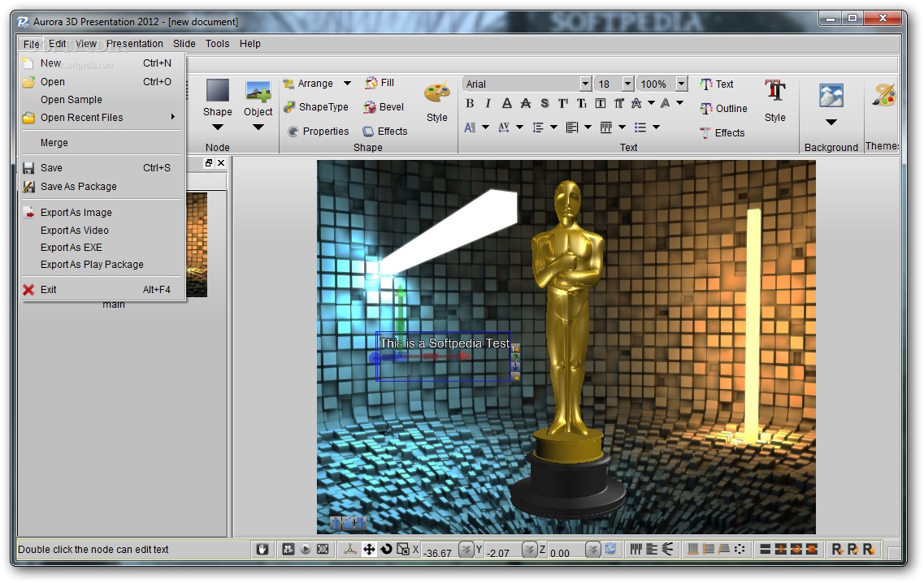924x583 pixels.
Task: Choose Save As Package
Action: click(102, 186)
